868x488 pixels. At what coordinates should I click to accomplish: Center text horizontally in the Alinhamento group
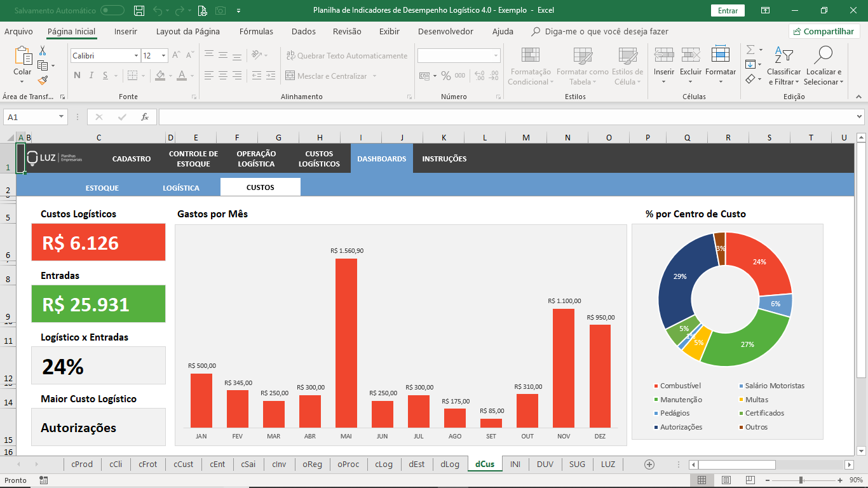coord(222,76)
